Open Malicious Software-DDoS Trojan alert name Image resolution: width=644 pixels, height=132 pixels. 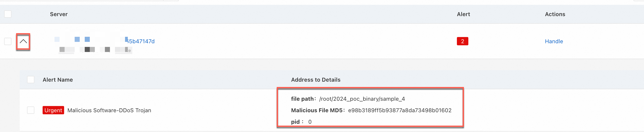coord(109,110)
